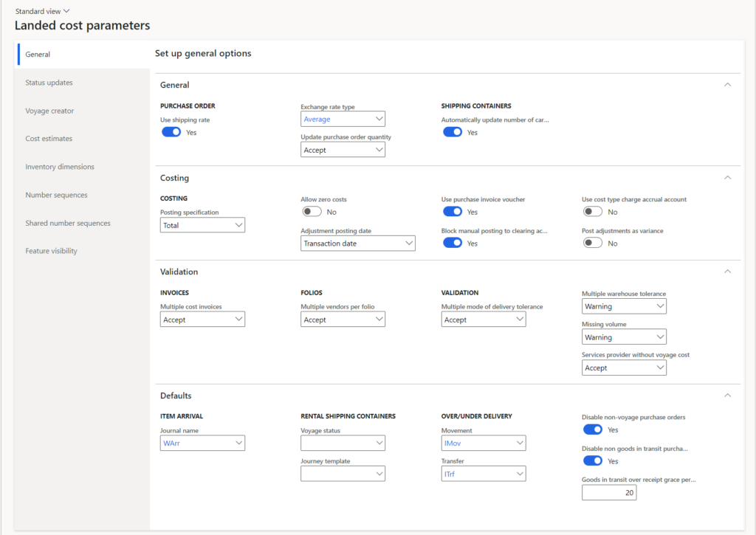
Task: Enable the Allow zero costs toggle
Action: [312, 210]
